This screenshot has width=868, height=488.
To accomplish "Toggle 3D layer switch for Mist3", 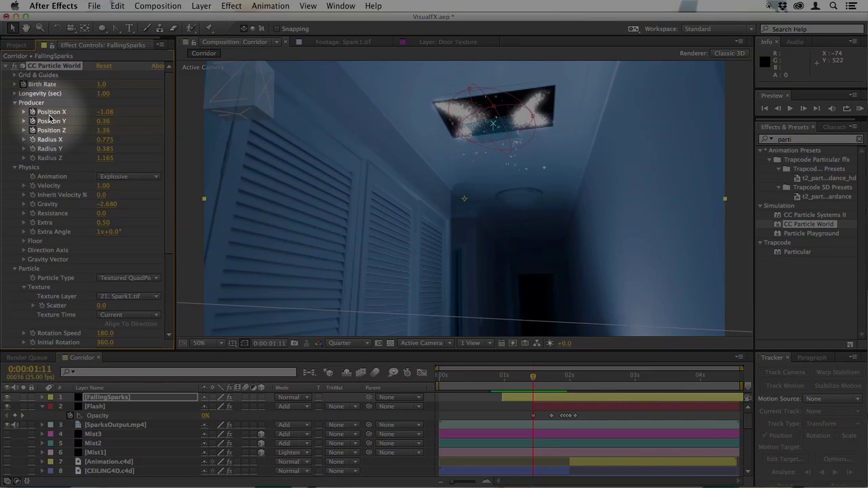I will [261, 434].
